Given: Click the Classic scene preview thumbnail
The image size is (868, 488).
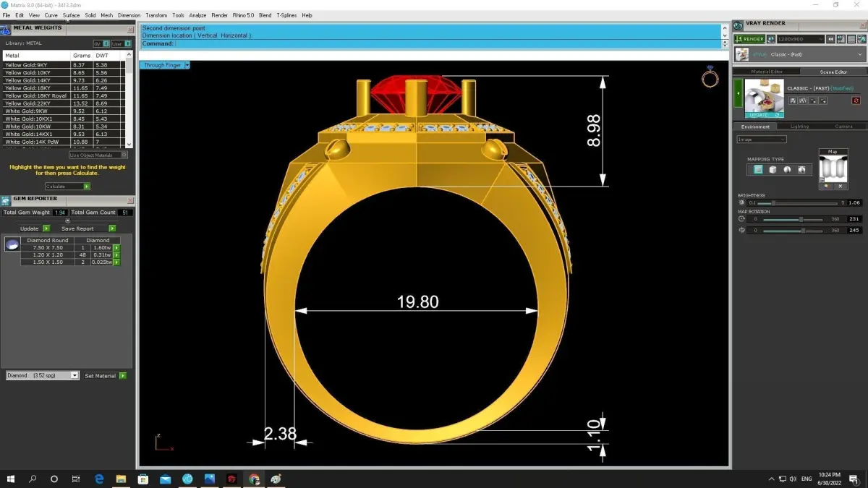Looking at the screenshot, I should click(x=764, y=95).
